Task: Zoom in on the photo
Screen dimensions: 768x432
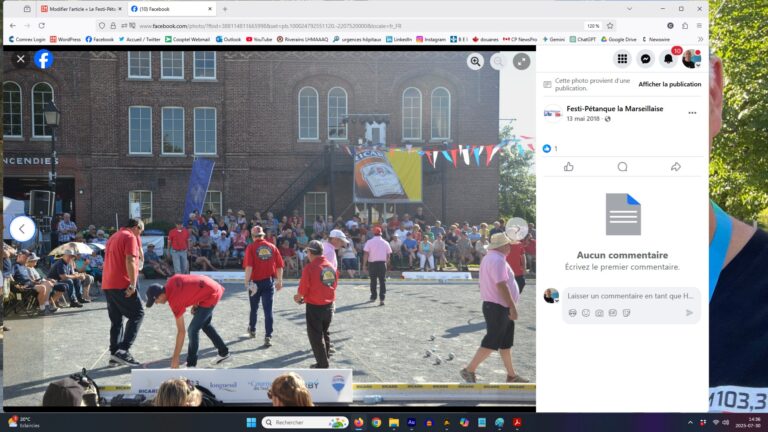Action: (x=476, y=61)
